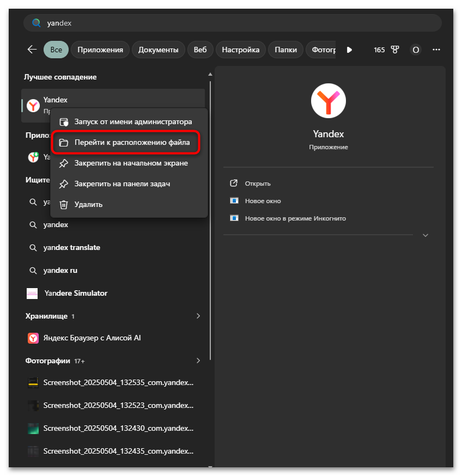Click the second Yandex app icon under Приложения
This screenshot has height=476, width=462.
point(33,157)
